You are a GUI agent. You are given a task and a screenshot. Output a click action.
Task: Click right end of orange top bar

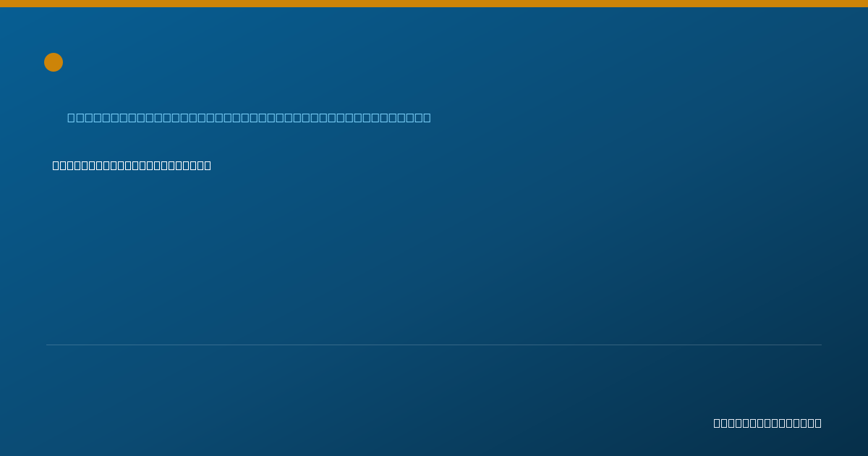[865, 4]
